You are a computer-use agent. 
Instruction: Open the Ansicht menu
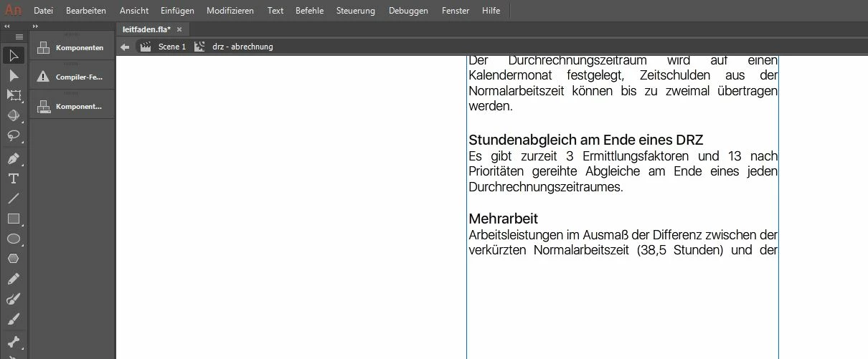point(134,11)
